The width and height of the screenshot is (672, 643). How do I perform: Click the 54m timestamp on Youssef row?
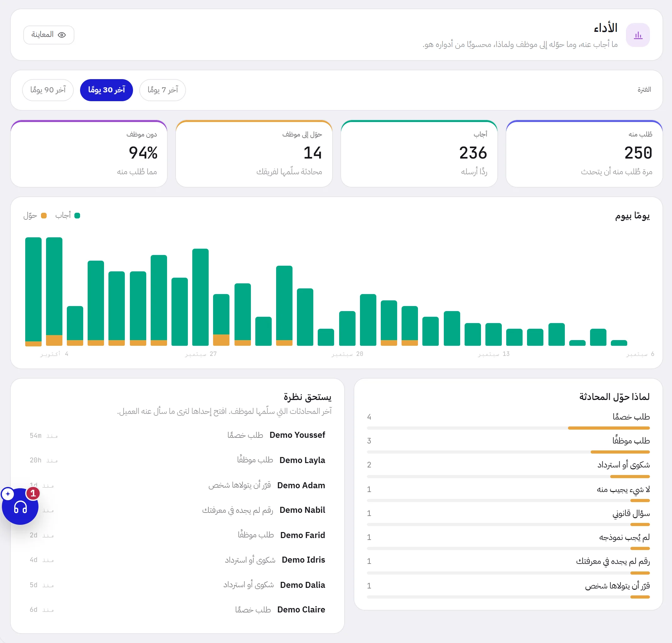coord(43,436)
